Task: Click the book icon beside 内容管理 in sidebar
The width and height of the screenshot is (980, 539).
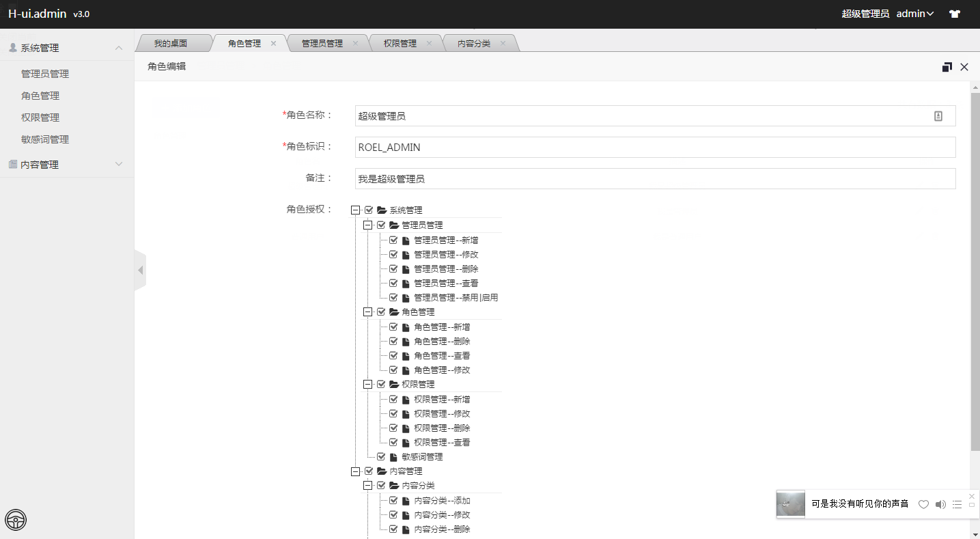Action: tap(13, 165)
